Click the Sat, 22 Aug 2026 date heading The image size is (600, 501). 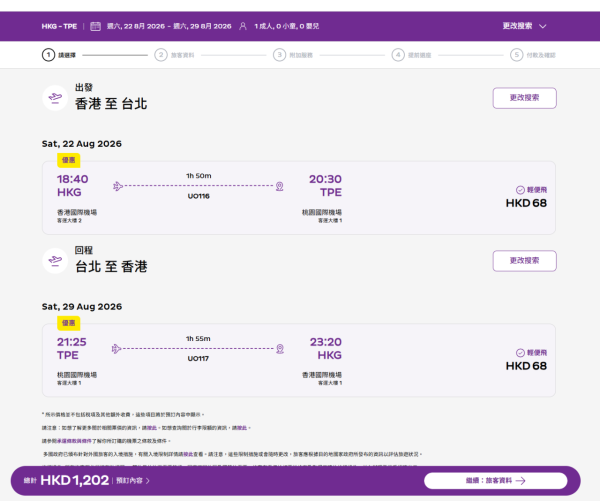82,144
